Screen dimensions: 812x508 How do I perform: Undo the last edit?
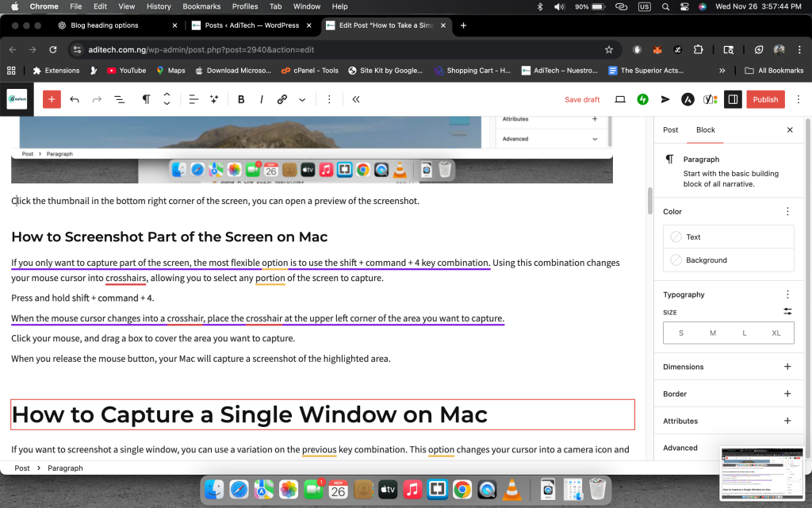tap(75, 99)
